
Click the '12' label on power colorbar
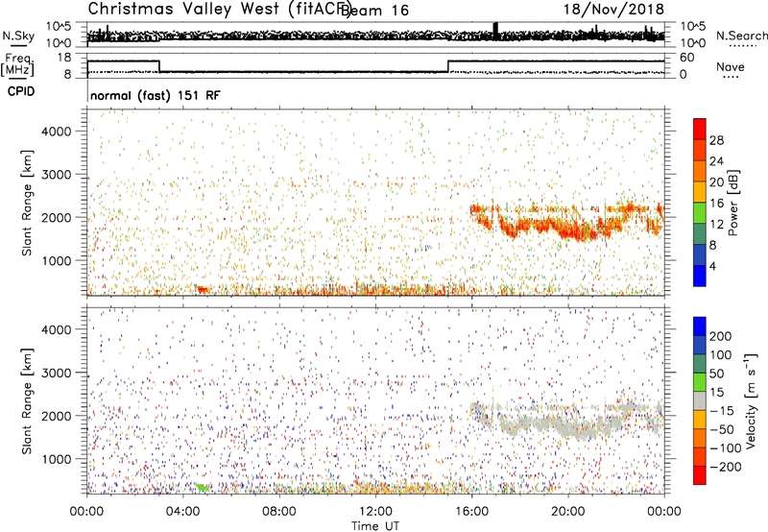pyautogui.click(x=716, y=225)
